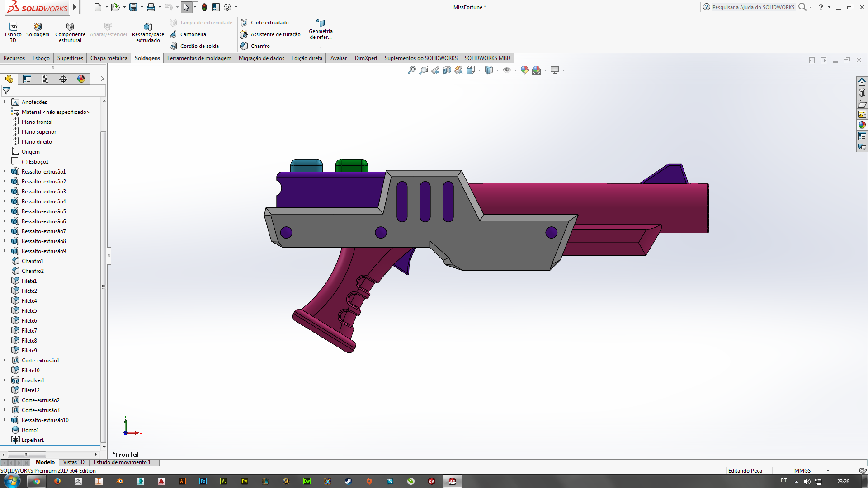
Task: Click the MMGS unit system status
Action: (802, 471)
